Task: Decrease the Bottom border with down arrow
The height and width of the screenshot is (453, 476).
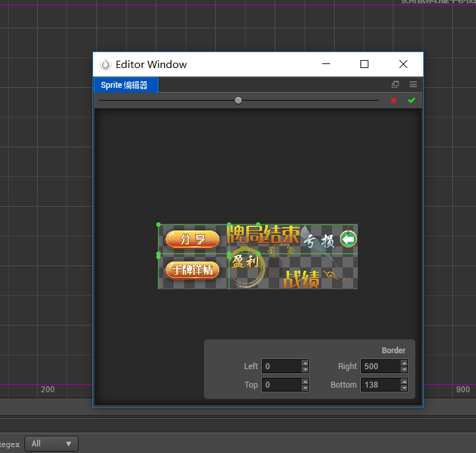Action: pos(404,388)
